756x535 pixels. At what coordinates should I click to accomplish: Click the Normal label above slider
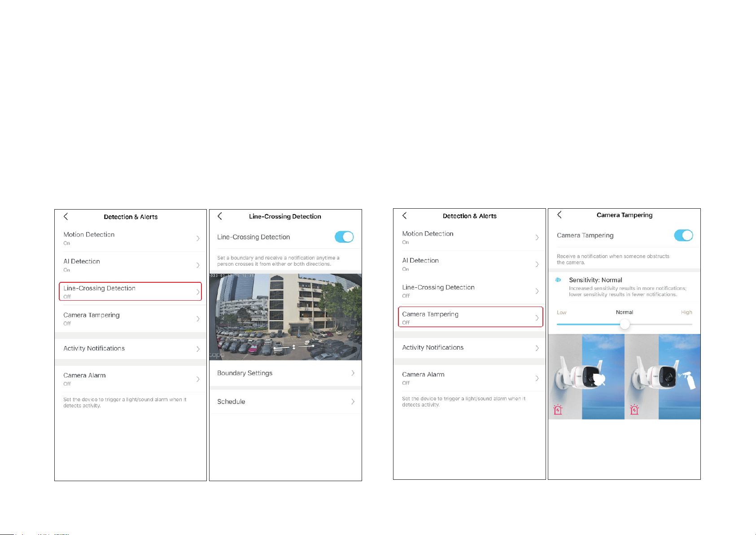click(x=625, y=312)
